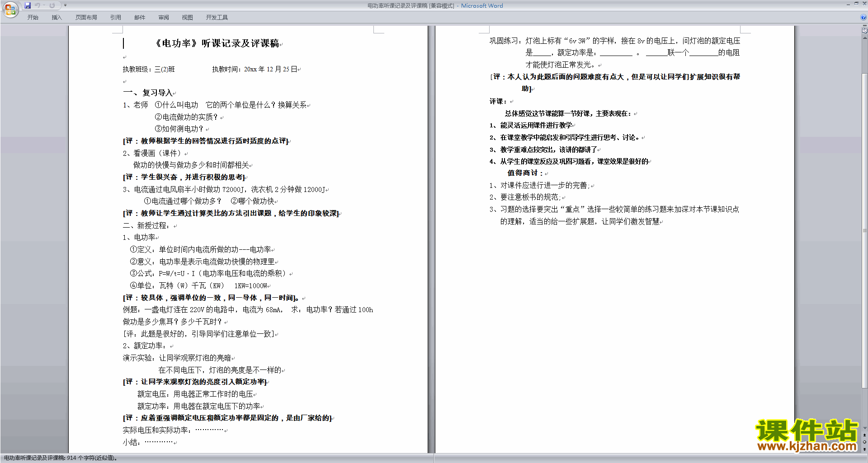This screenshot has width=868, height=463.
Task: Click the line ②电流做功的实质？
Action: click(186, 117)
